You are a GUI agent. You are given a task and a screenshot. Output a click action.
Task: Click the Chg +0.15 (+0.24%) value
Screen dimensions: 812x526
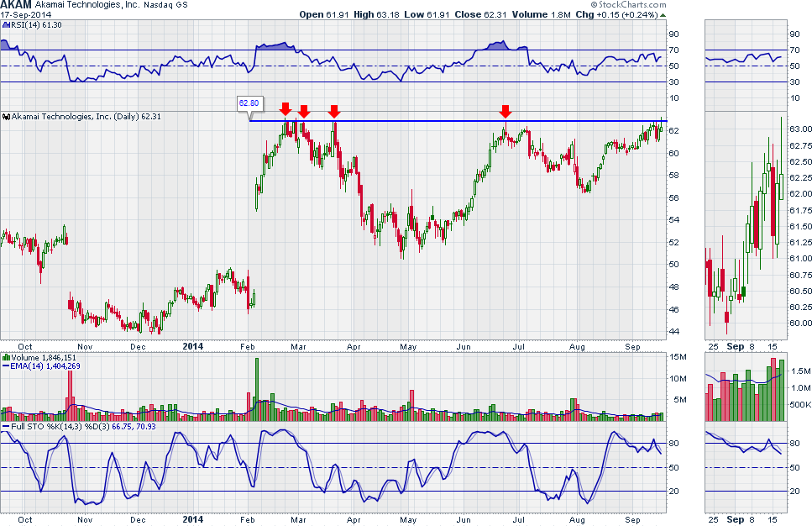point(617,14)
